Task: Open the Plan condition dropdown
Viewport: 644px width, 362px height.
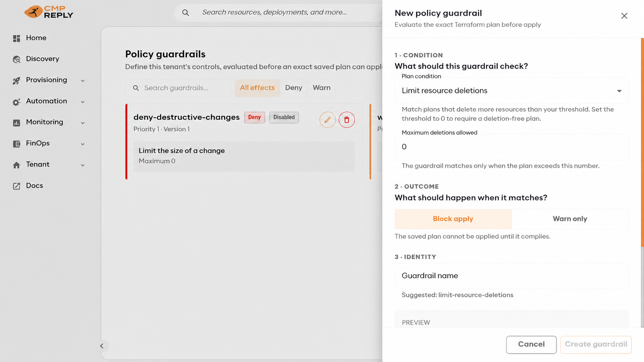Action: [x=512, y=91]
